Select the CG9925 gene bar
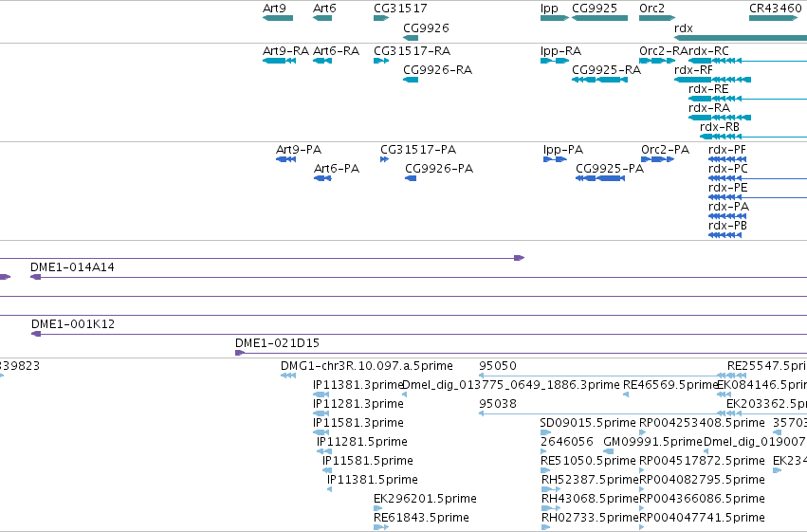 [599, 18]
